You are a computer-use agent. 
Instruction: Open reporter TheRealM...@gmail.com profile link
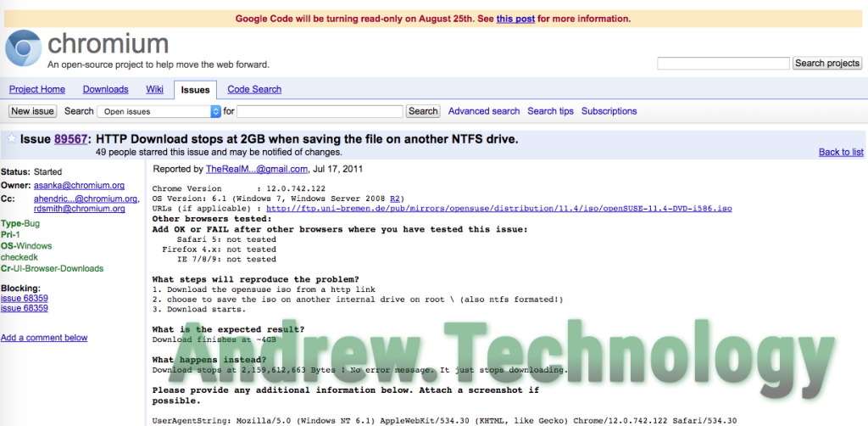click(256, 169)
